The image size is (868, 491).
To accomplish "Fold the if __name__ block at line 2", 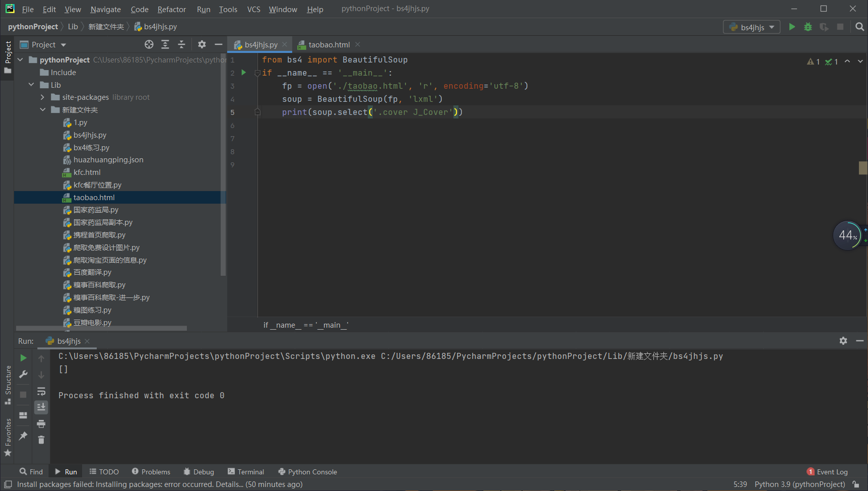I will coord(257,73).
